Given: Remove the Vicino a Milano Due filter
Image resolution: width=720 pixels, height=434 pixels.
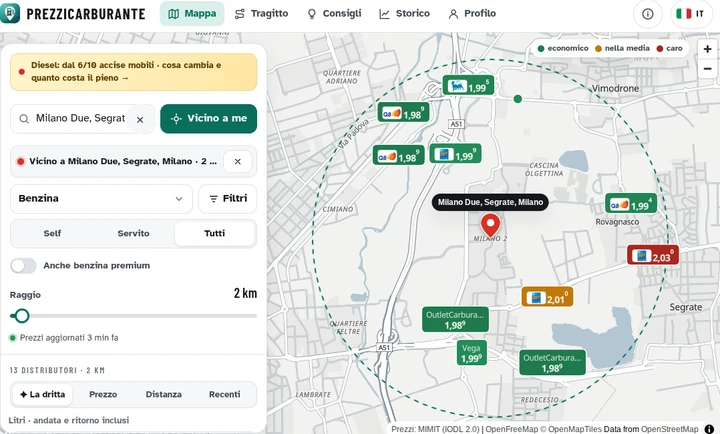Looking at the screenshot, I should coord(237,161).
